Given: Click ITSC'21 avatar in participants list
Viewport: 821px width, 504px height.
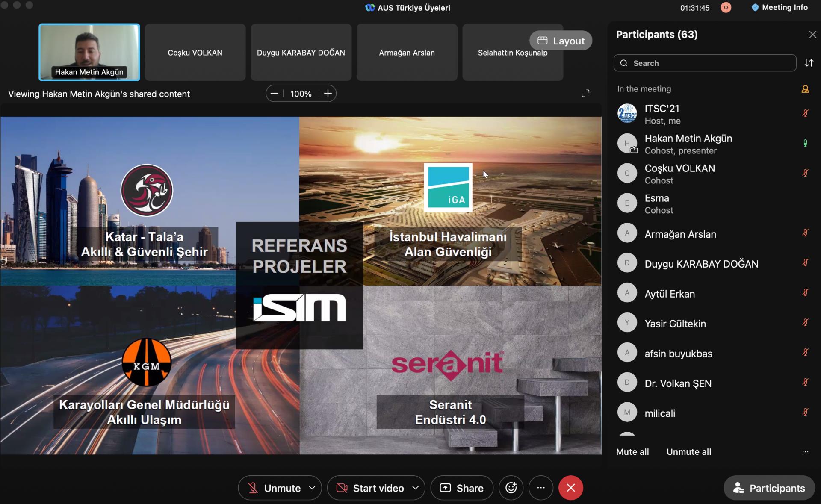Looking at the screenshot, I should pyautogui.click(x=627, y=113).
